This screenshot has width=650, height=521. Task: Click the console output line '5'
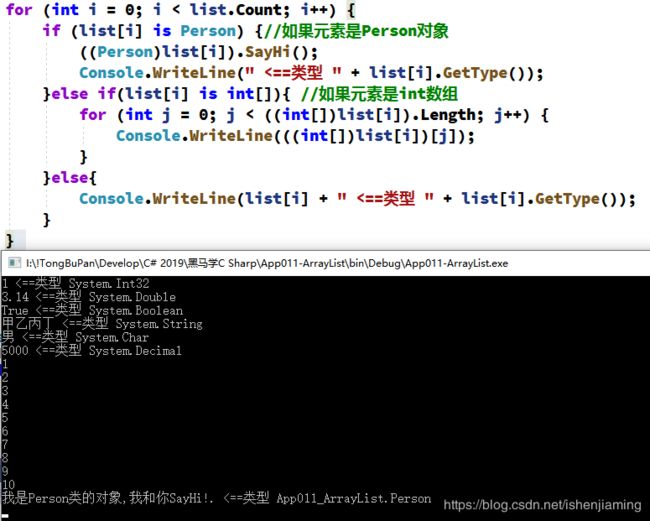click(5, 417)
